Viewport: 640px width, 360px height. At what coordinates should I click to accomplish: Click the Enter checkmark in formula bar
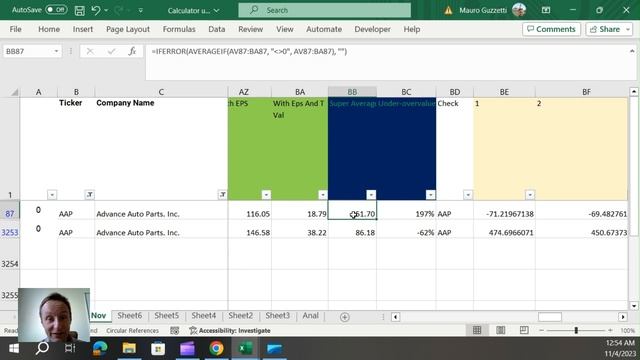(111, 51)
